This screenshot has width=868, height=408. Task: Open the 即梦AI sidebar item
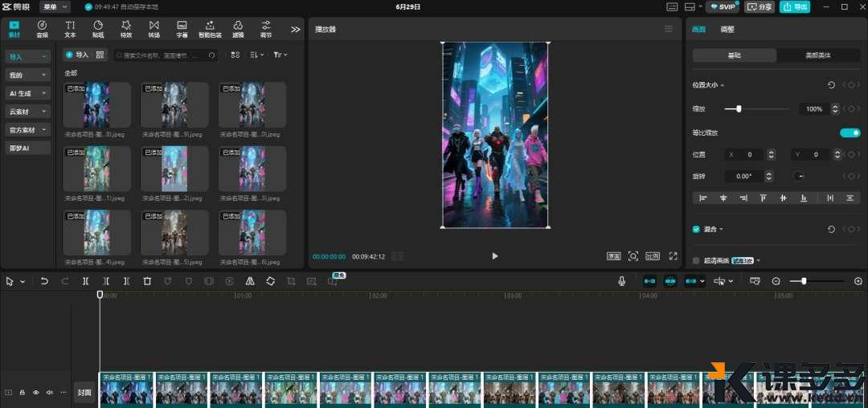[x=27, y=148]
